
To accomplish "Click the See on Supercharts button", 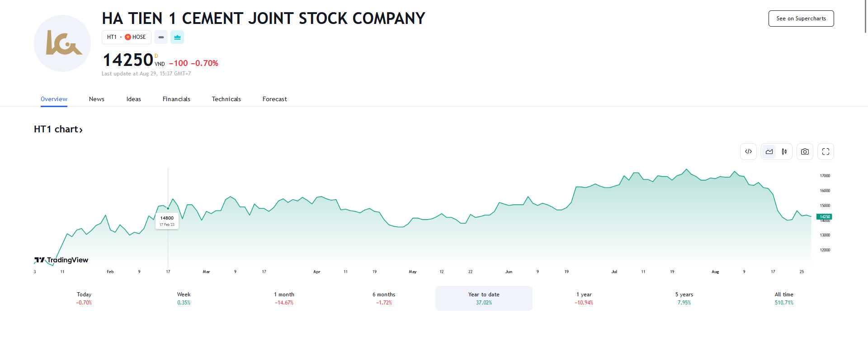I will pos(801,19).
